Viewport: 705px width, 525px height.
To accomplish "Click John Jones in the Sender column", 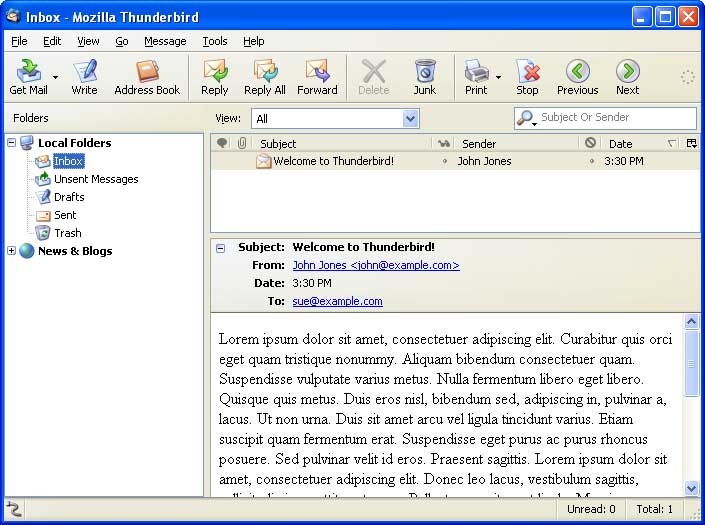I will click(x=484, y=161).
